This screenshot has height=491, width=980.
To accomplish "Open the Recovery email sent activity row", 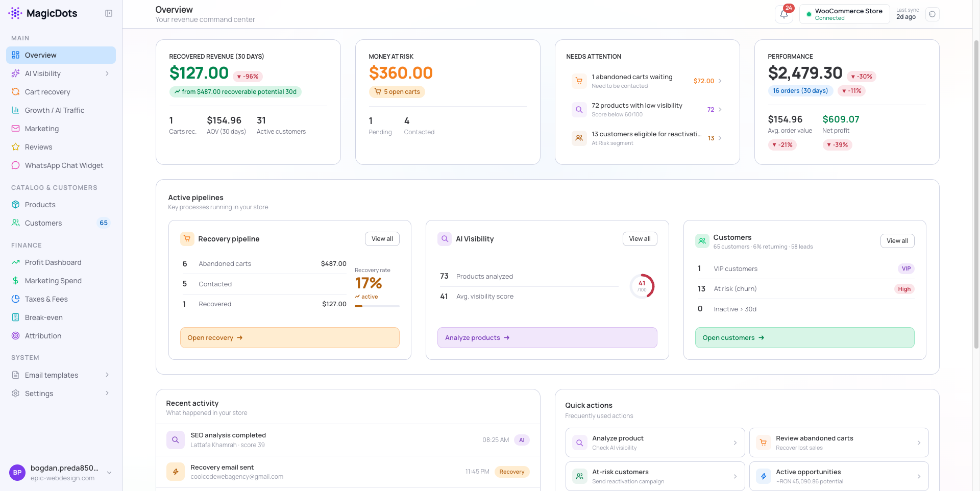I will (x=348, y=472).
